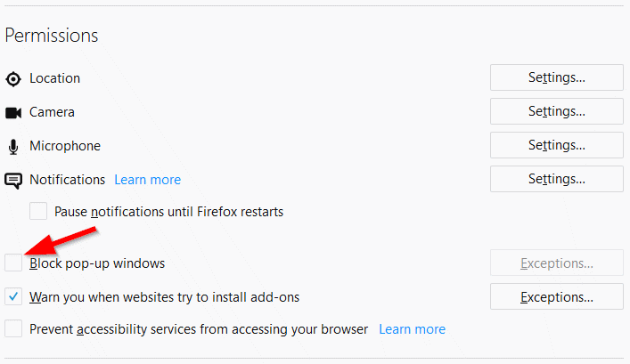The height and width of the screenshot is (364, 630).
Task: Select the Notifications label text
Action: point(67,180)
